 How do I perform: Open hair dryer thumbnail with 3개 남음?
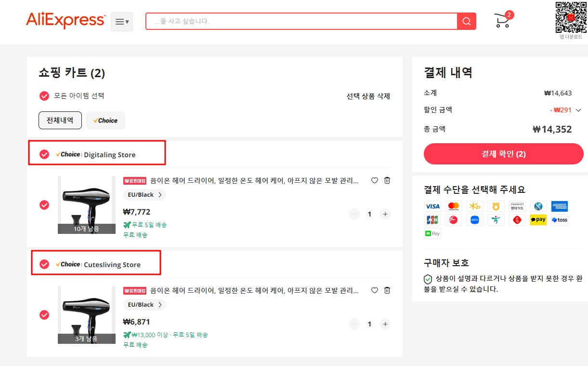(87, 315)
